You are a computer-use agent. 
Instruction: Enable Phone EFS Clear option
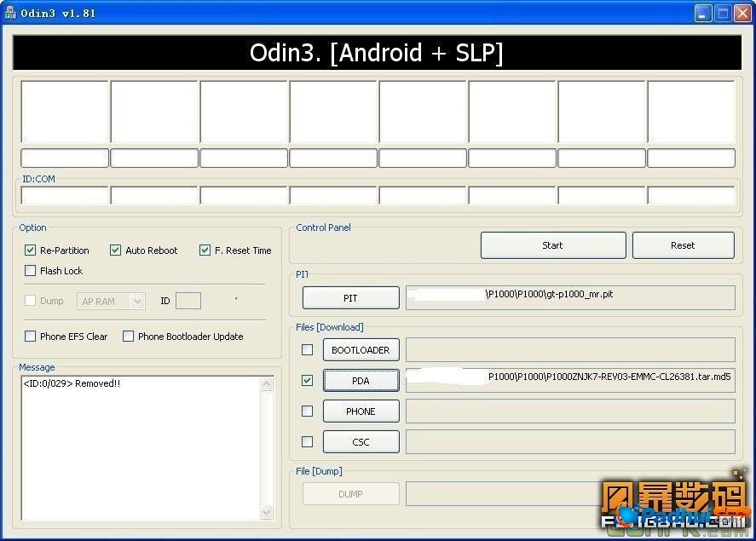[30, 337]
